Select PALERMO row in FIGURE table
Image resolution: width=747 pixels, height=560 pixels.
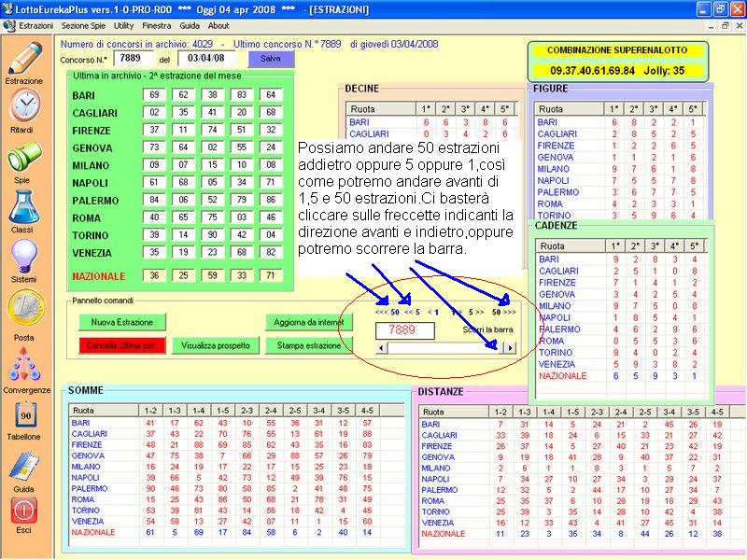(620, 192)
